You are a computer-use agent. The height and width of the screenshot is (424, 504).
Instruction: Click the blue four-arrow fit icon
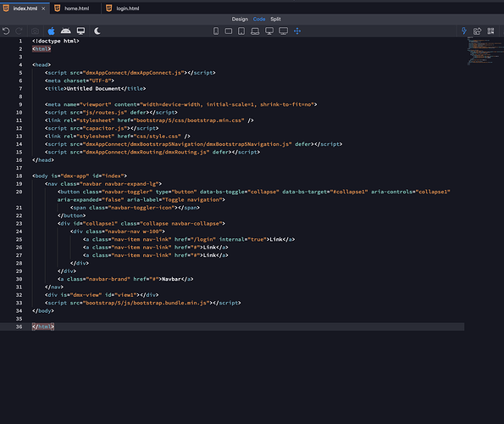coord(297,31)
